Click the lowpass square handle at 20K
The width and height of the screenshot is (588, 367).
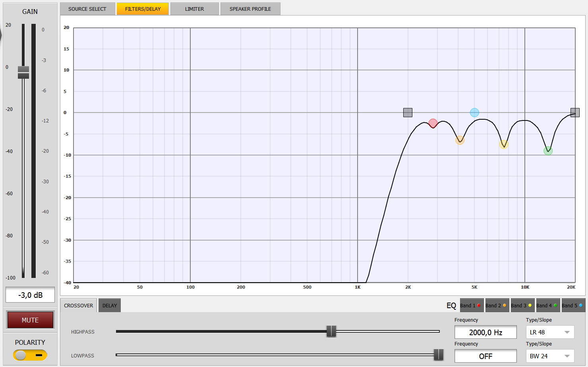(x=575, y=113)
